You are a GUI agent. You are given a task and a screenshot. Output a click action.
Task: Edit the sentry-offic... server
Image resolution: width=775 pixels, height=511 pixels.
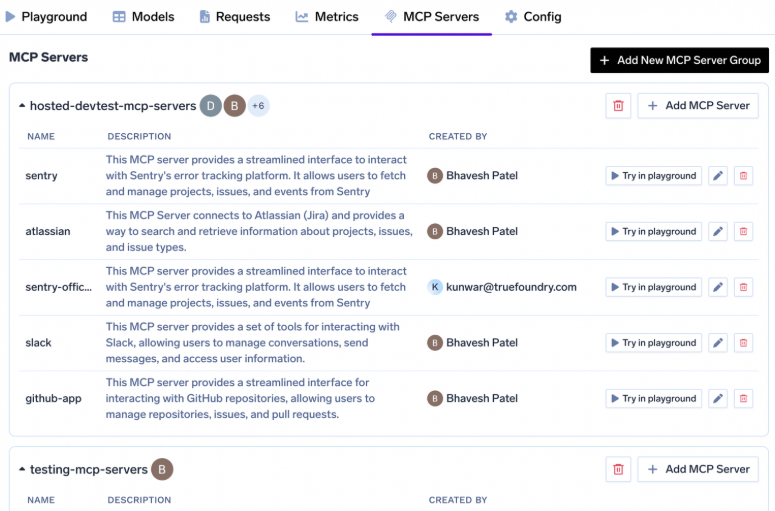[718, 287]
